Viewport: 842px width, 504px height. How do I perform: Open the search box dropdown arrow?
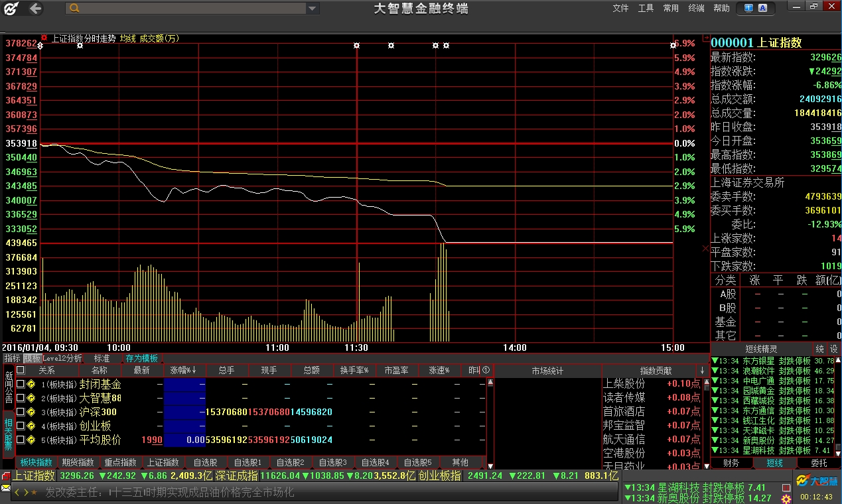click(313, 8)
